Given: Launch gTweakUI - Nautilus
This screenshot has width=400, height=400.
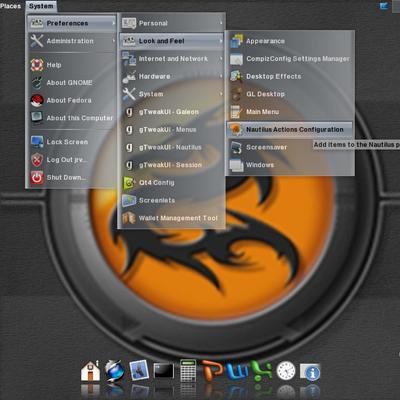Looking at the screenshot, I should [x=172, y=147].
